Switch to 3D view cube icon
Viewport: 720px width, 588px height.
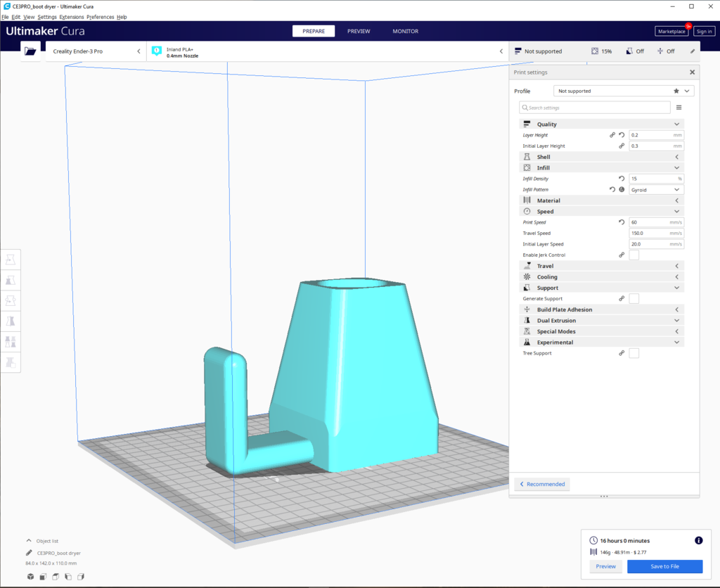click(30, 577)
